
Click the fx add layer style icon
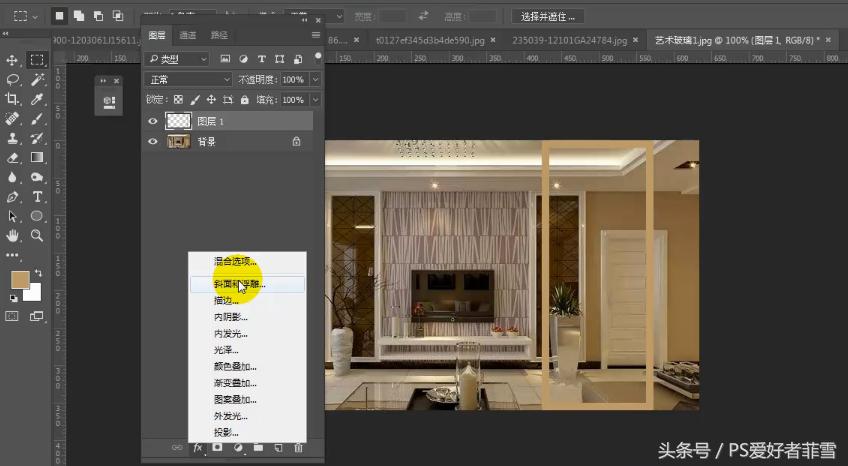198,448
